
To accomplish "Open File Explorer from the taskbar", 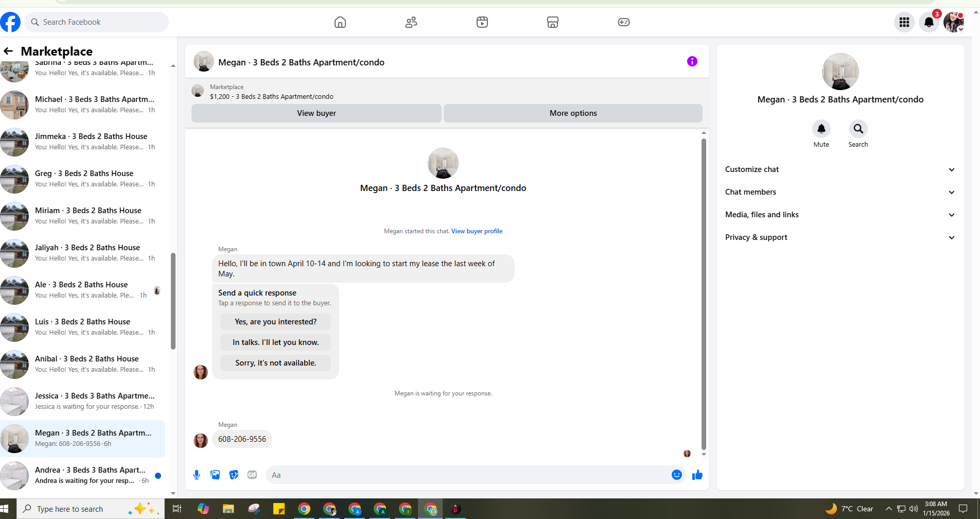I will pos(228,509).
